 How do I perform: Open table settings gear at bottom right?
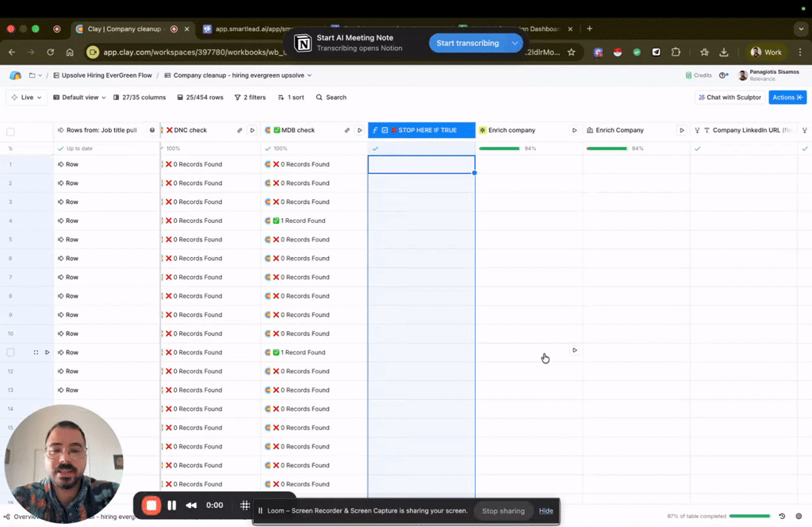(x=799, y=516)
